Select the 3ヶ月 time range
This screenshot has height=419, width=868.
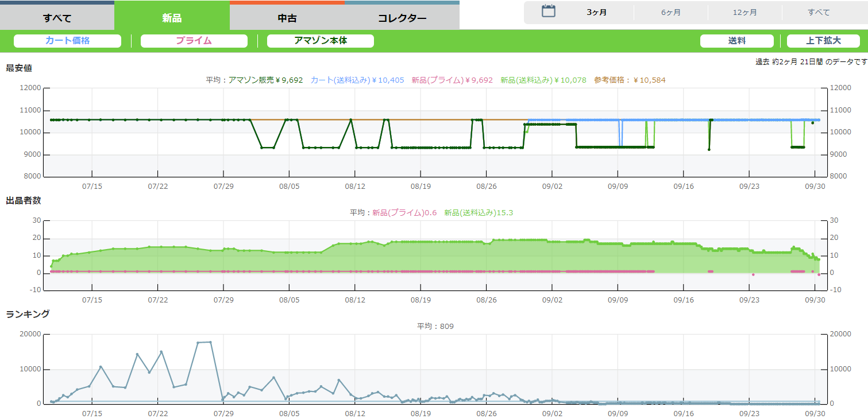pos(596,13)
